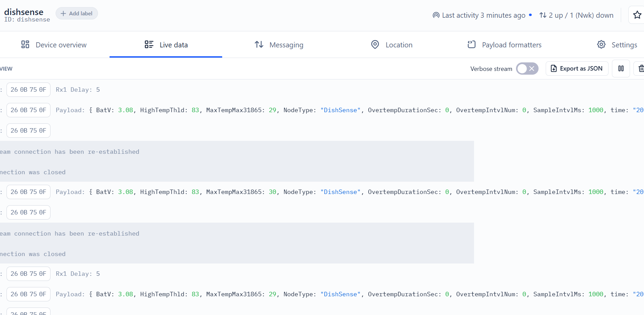Viewport: 644px width, 315px height.
Task: Pause the live data stream
Action: (x=621, y=69)
